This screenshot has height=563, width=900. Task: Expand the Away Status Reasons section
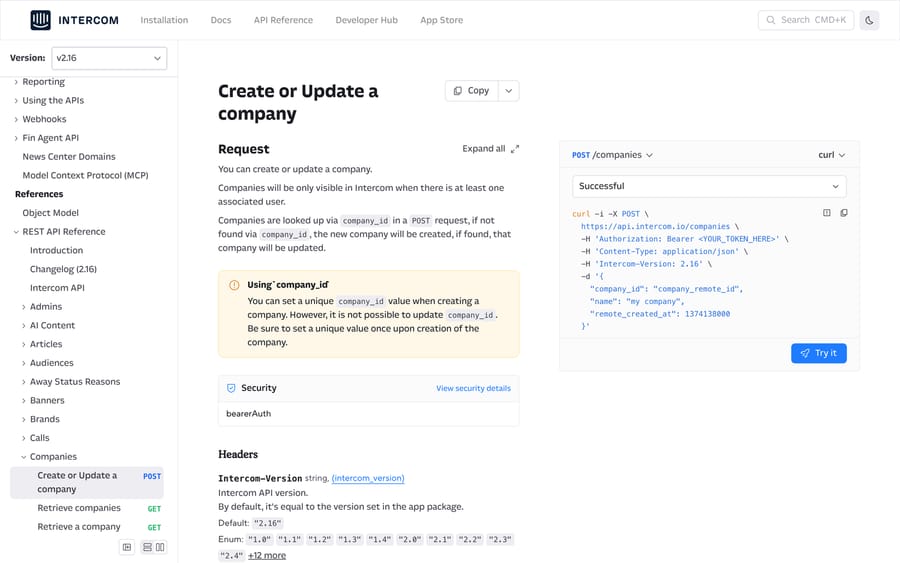tap(24, 382)
